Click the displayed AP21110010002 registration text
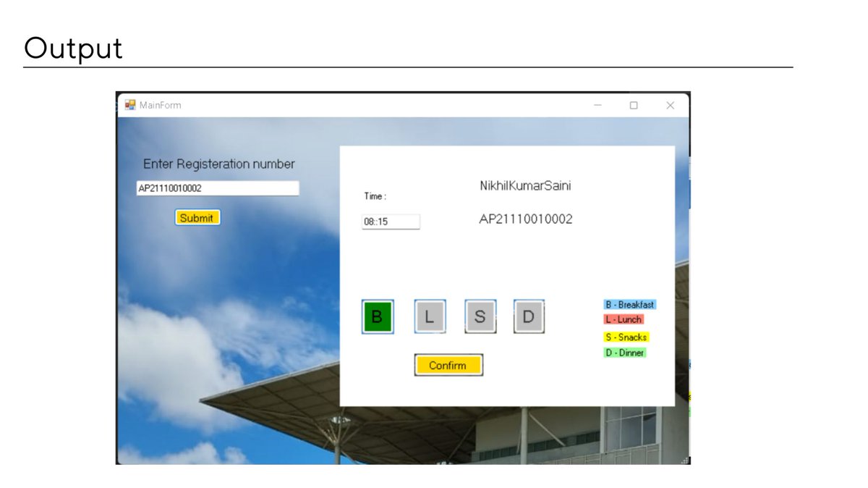This screenshot has height=488, width=868. [527, 219]
